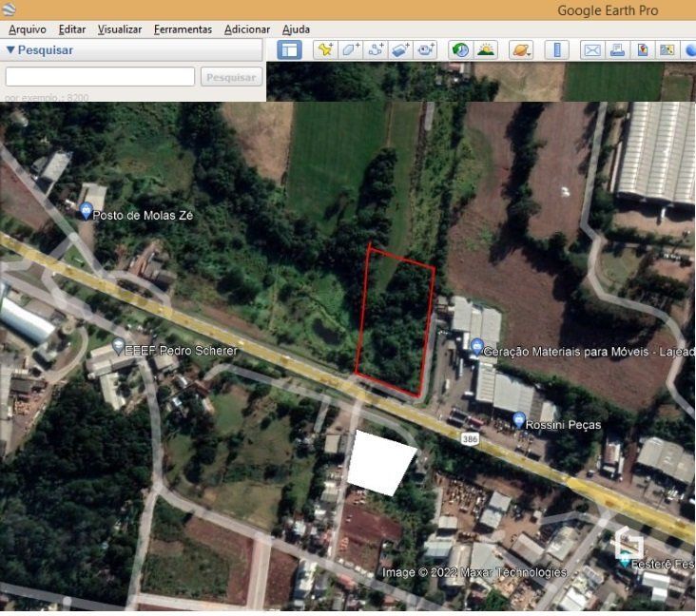Select the Record a Tour icon
This screenshot has width=696, height=616.
point(425,49)
